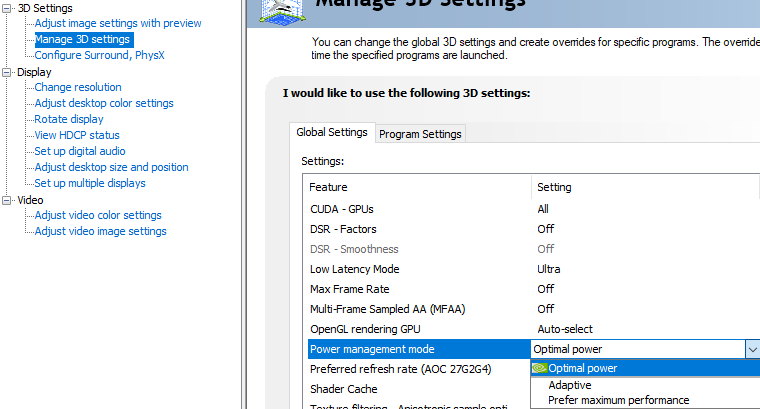Select Low Latency Mode feature row
760x409 pixels.
pyautogui.click(x=355, y=269)
